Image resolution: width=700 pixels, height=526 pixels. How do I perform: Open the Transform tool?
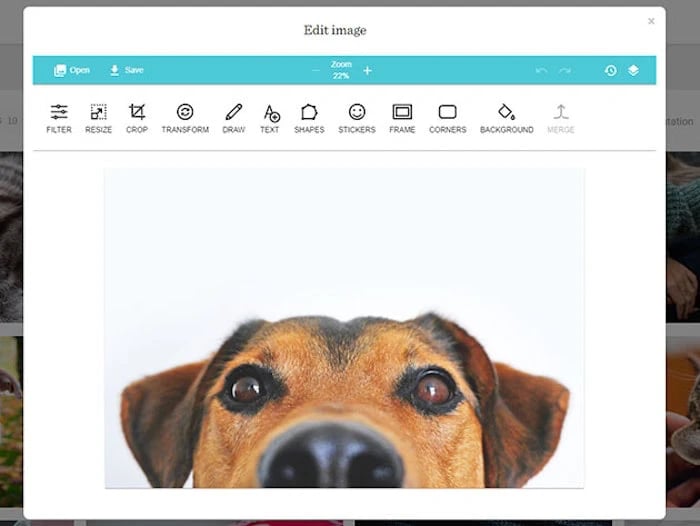(x=185, y=118)
